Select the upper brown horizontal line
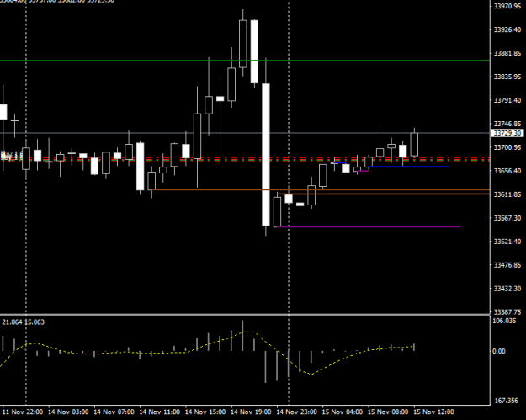Viewport: 526px width, 420px height. 321,190
